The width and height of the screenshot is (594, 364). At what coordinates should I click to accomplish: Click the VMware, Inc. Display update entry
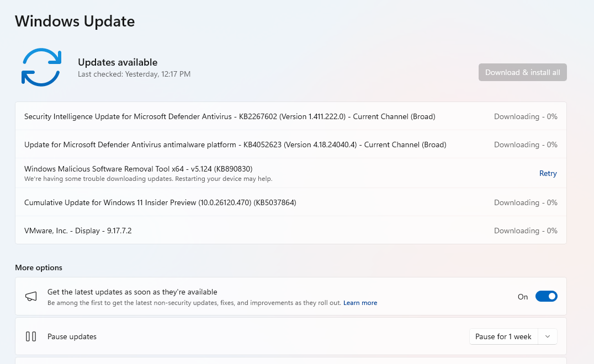78,231
